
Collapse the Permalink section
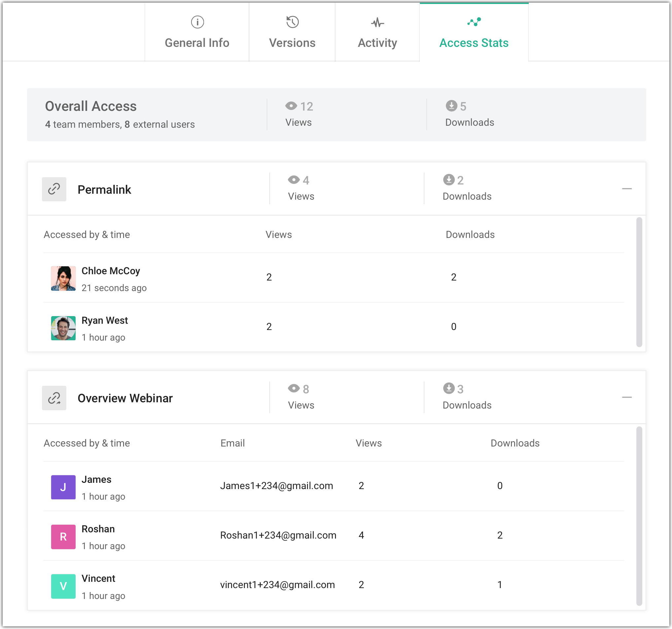627,188
